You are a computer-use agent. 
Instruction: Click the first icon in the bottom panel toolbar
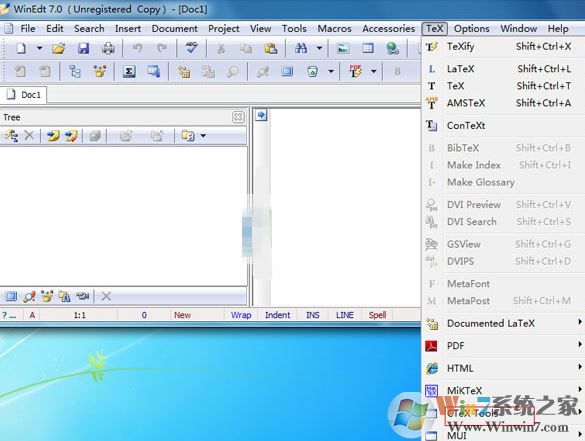pyautogui.click(x=11, y=297)
